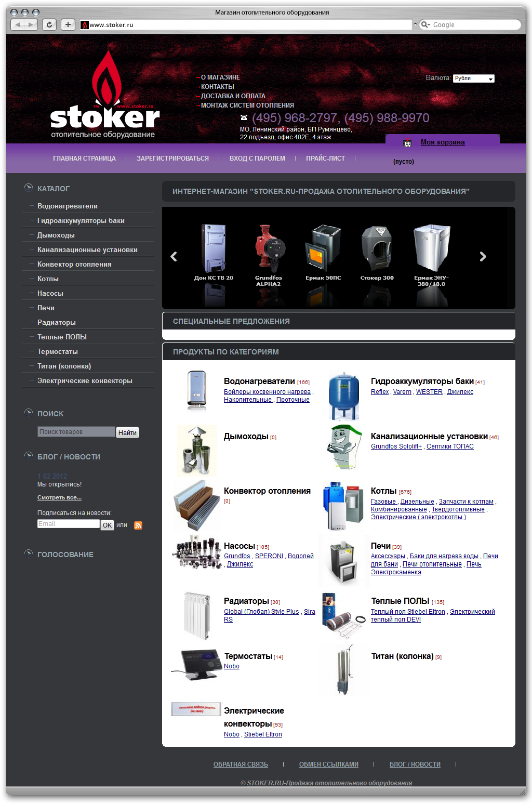Open the ОБРАТНАЯ СВЯЗЬ footer link
532x804 pixels.
tap(241, 765)
